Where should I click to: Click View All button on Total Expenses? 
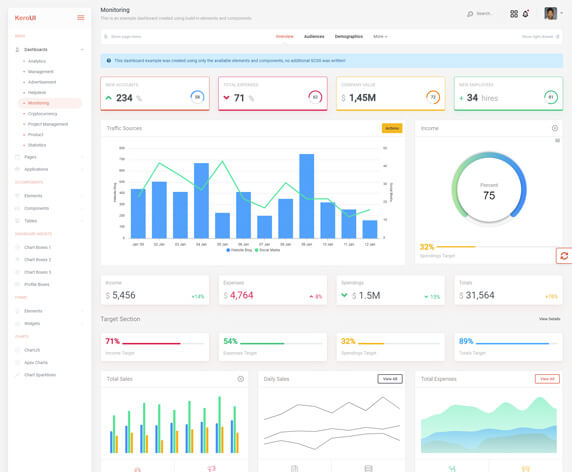click(x=547, y=379)
